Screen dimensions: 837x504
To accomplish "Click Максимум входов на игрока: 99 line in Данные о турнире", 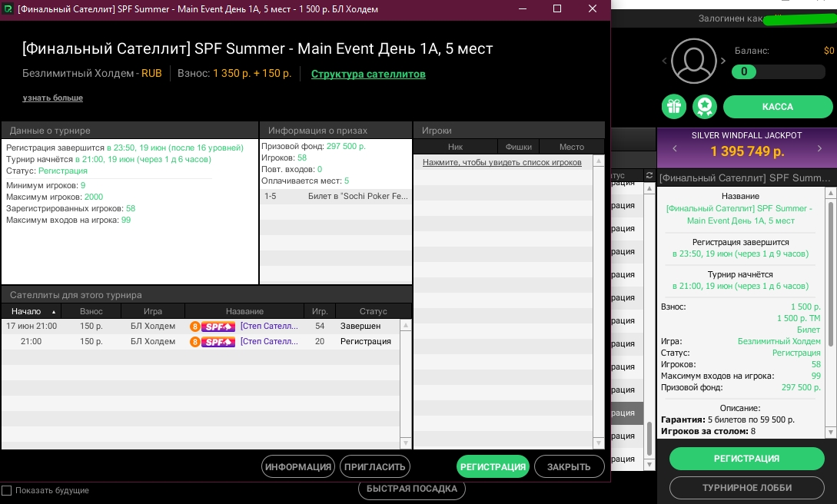I will point(68,220).
